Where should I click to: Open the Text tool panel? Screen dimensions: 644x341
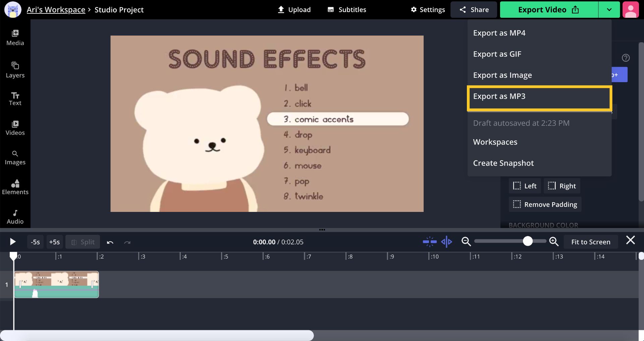coord(15,98)
